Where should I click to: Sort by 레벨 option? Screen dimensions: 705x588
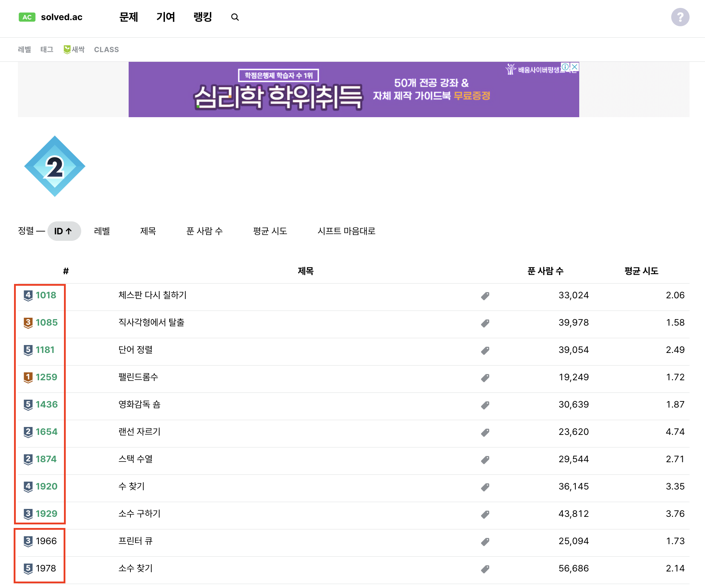coord(102,231)
